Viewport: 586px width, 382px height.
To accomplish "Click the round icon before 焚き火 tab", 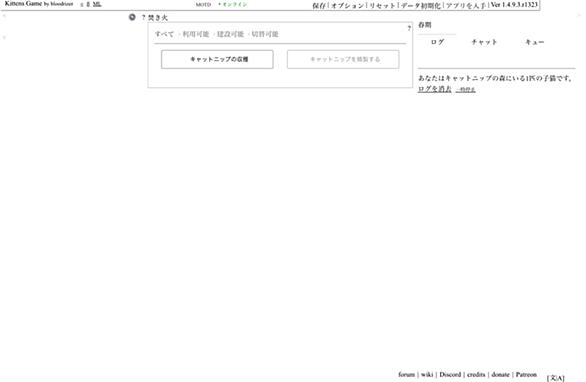I will [x=132, y=17].
